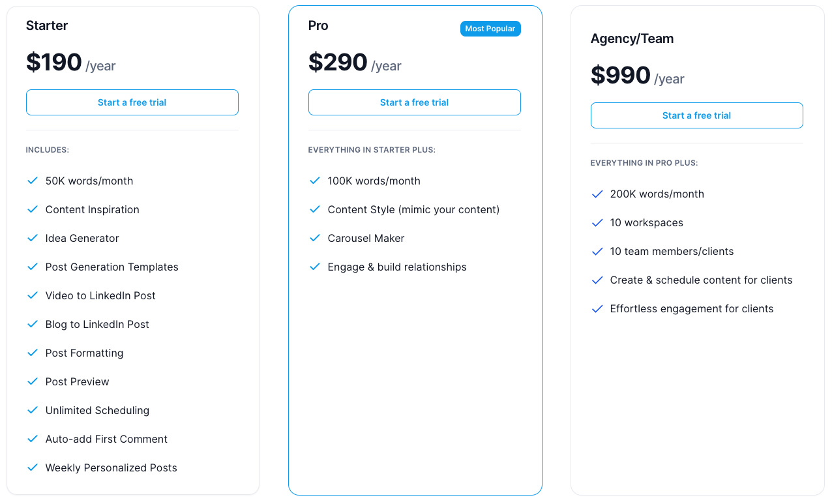Click checkmark icon beside 50K words/month
Viewport: 832px width, 504px height.
(32, 181)
